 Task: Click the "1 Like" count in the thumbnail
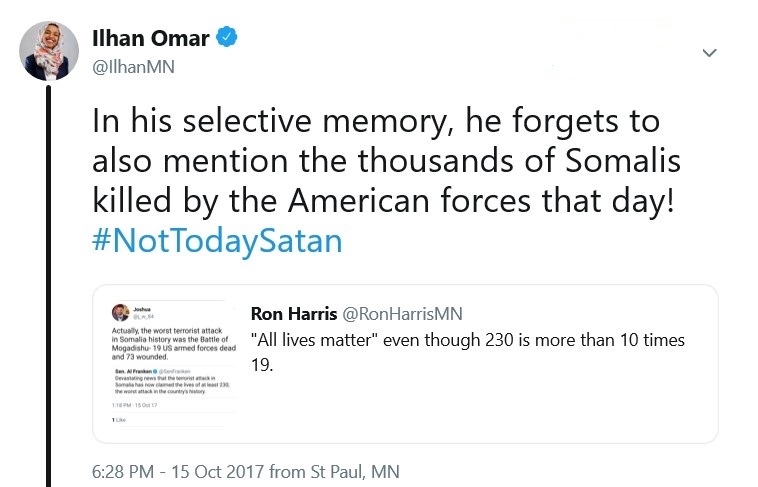(x=119, y=420)
